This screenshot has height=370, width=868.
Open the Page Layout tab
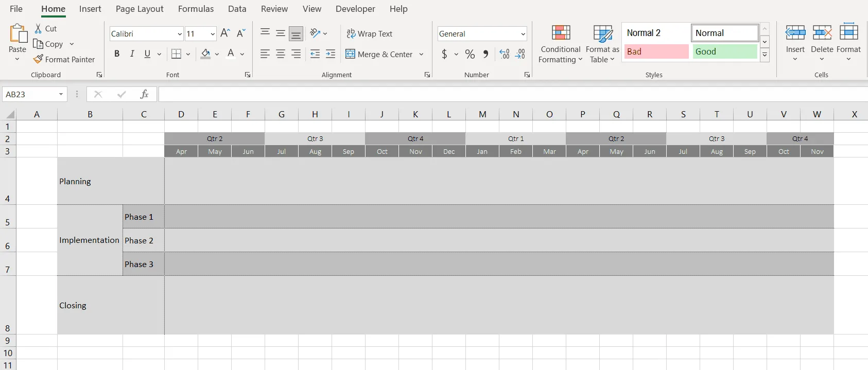pos(140,9)
